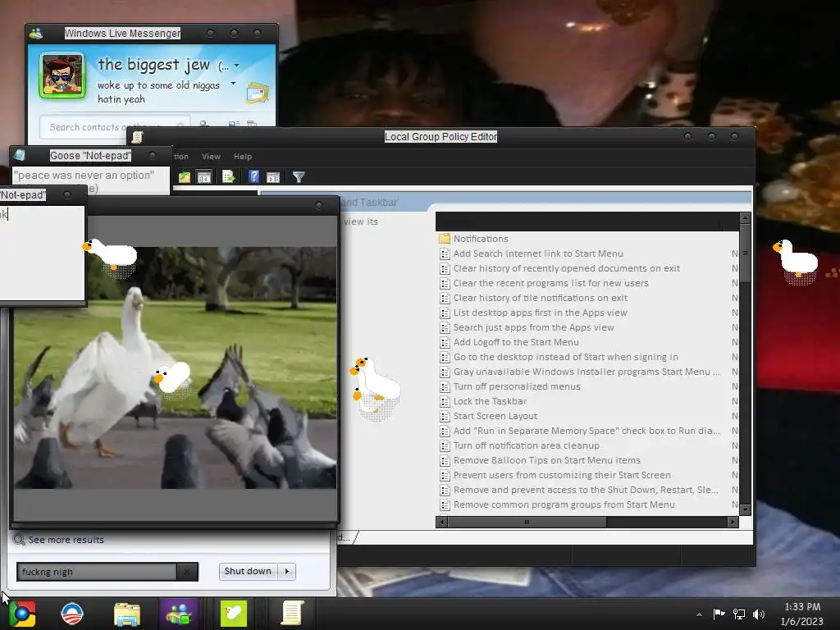Select 'Turn off notification area cleanup'
This screenshot has height=630, width=840.
tap(526, 445)
